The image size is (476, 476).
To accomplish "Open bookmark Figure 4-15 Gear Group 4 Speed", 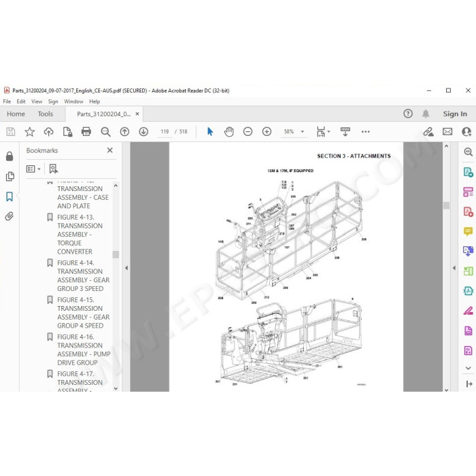I will (x=84, y=313).
